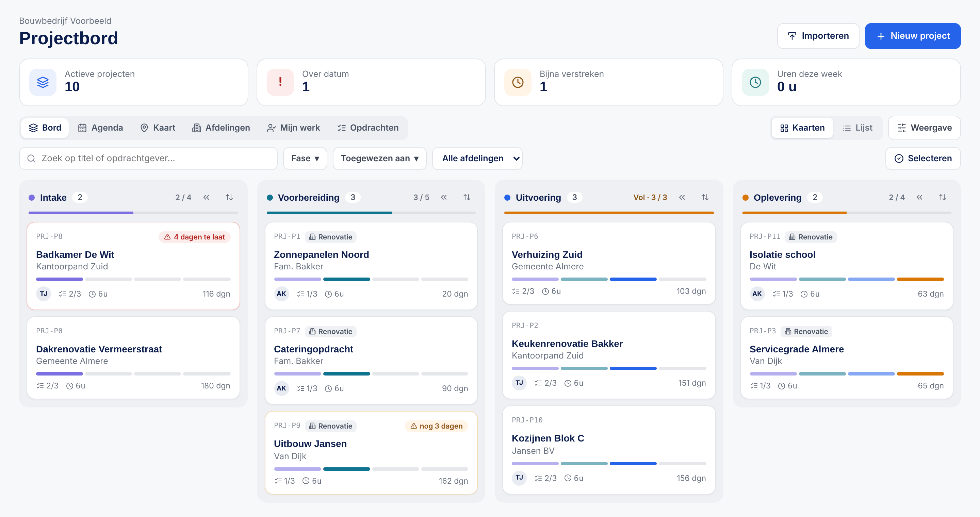The width and height of the screenshot is (980, 517).
Task: Sort the Oplevering column
Action: pyautogui.click(x=942, y=197)
